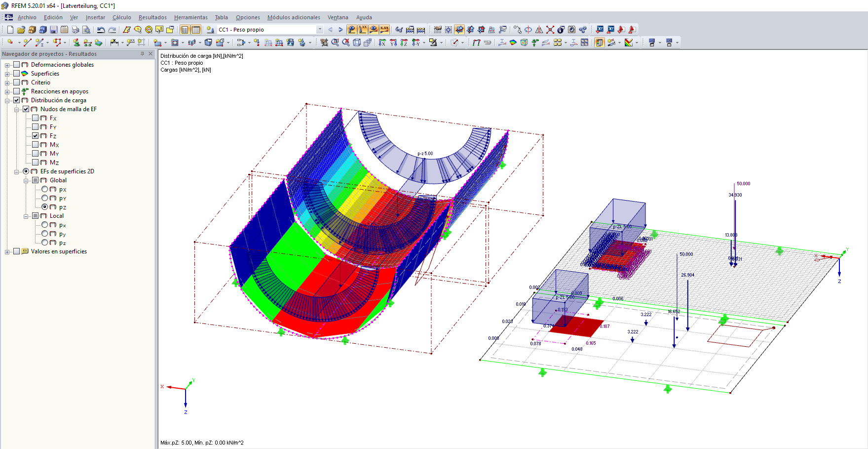
Task: Open the Edición menu
Action: 53,17
